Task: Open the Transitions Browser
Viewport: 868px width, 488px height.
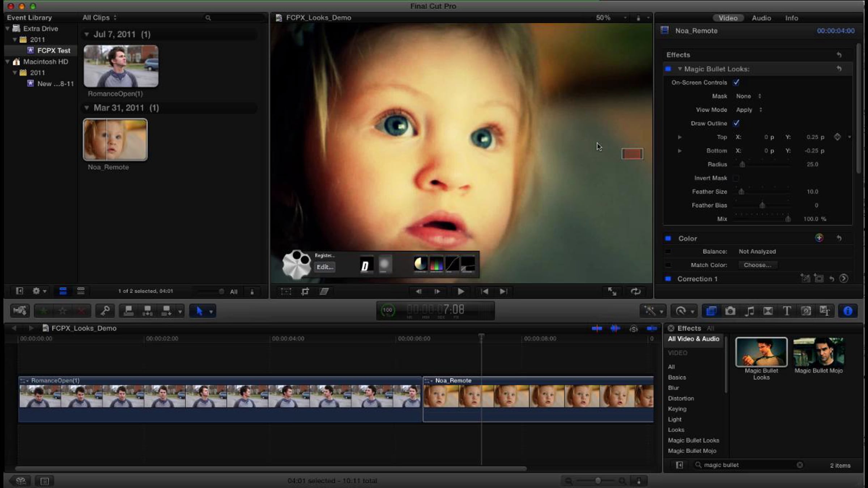Action: pos(768,311)
